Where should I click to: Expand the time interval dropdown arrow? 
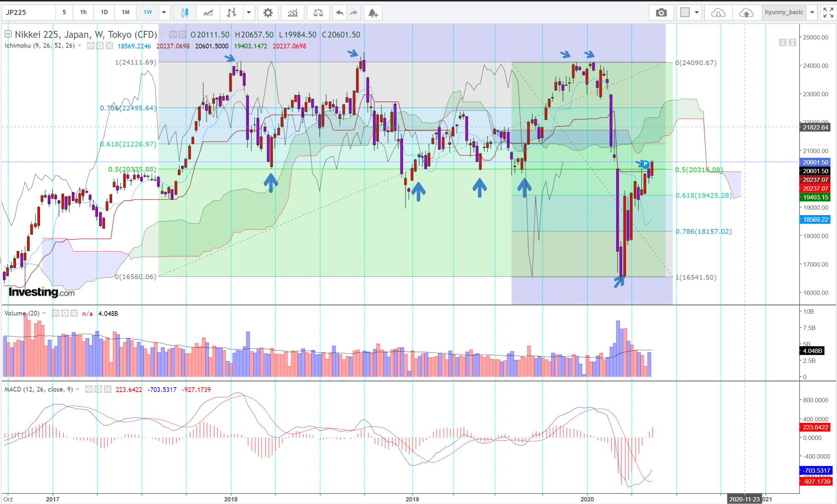164,12
